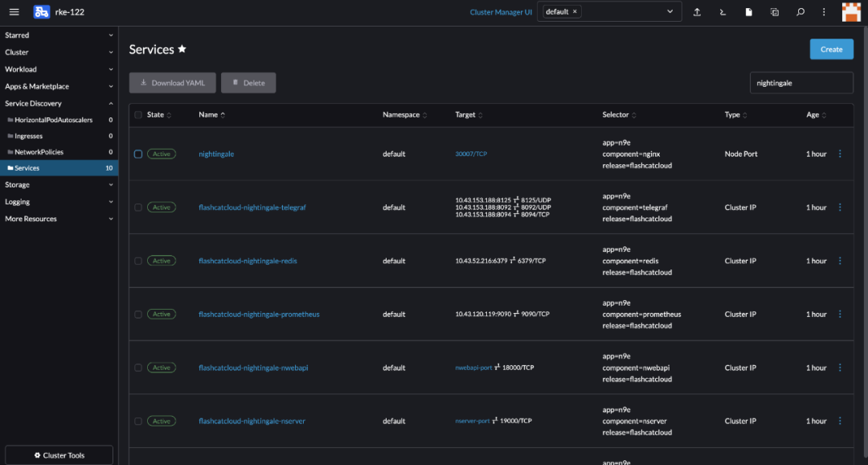Open Ingresses in the sidebar
The height and width of the screenshot is (465, 868).
(29, 136)
